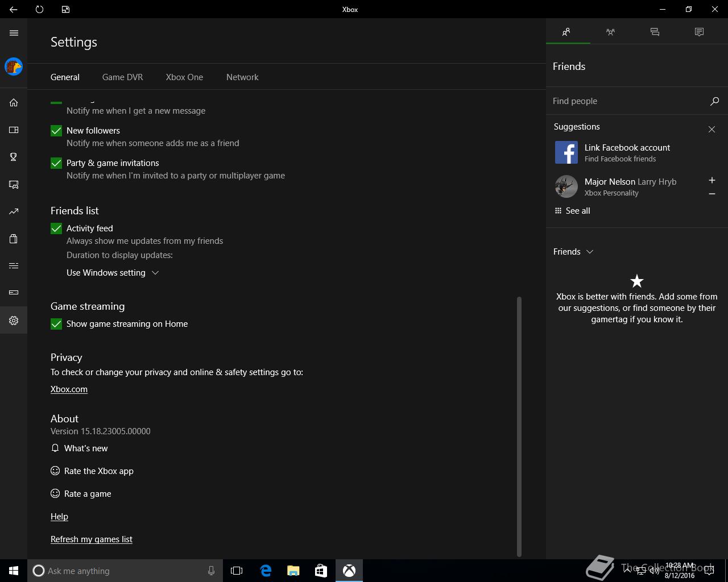Toggle Show game streaming on Home
This screenshot has height=582, width=728.
(56, 324)
